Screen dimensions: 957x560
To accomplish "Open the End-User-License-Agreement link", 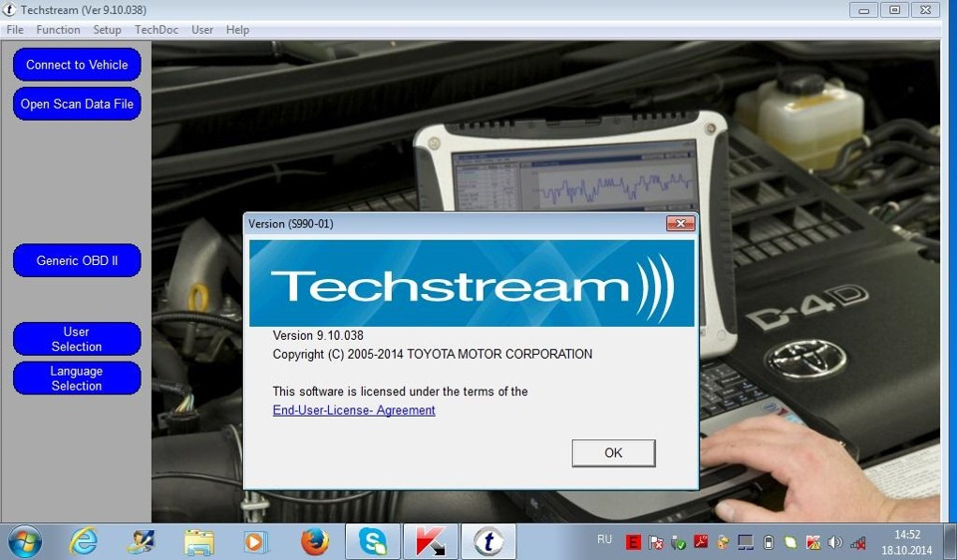I will click(354, 410).
